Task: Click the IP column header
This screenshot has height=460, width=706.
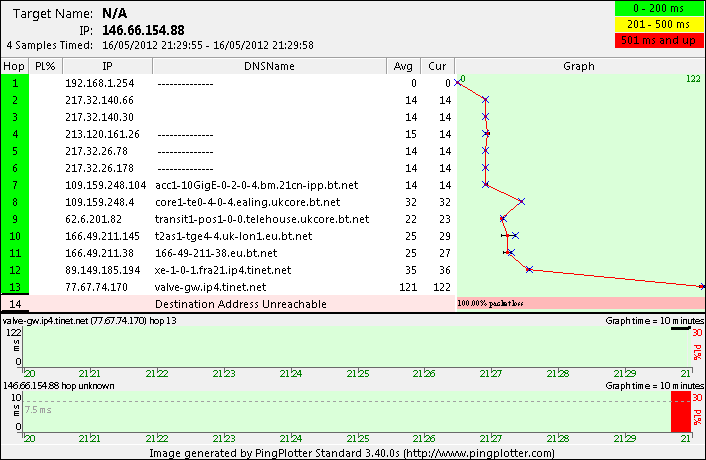Action: click(107, 66)
